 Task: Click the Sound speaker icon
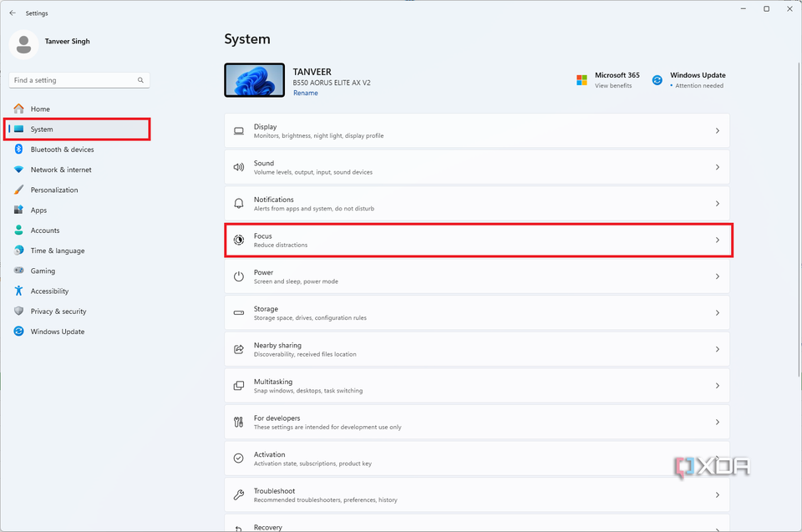click(238, 166)
